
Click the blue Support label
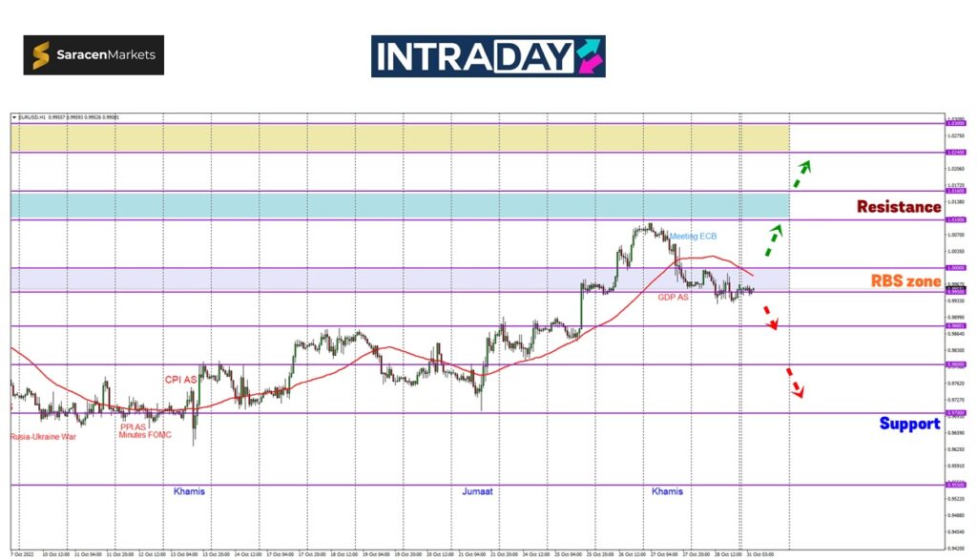click(909, 423)
